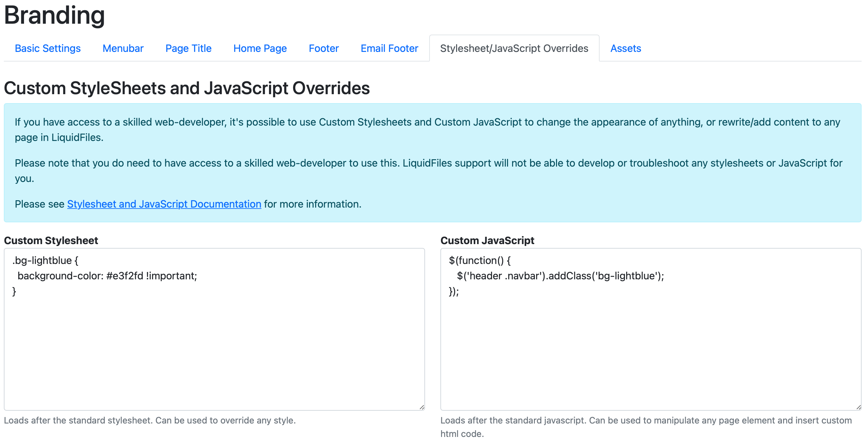Open Stylesheet and JavaScript Documentation link
The width and height of the screenshot is (868, 444).
pyautogui.click(x=164, y=204)
